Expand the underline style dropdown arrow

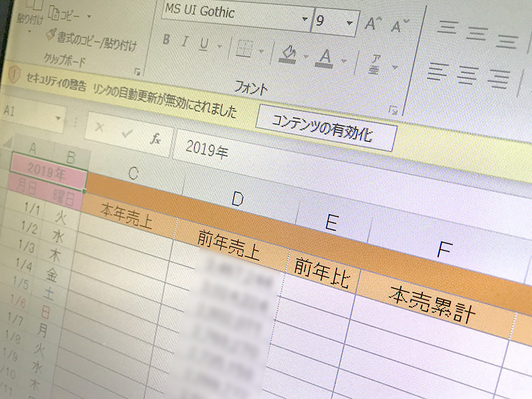pyautogui.click(x=220, y=47)
